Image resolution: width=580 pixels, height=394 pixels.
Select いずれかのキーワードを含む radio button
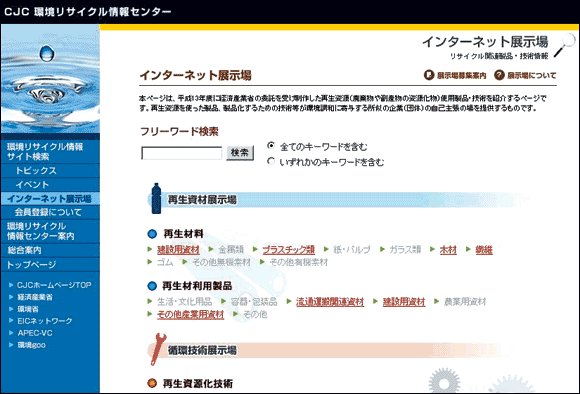[271, 161]
